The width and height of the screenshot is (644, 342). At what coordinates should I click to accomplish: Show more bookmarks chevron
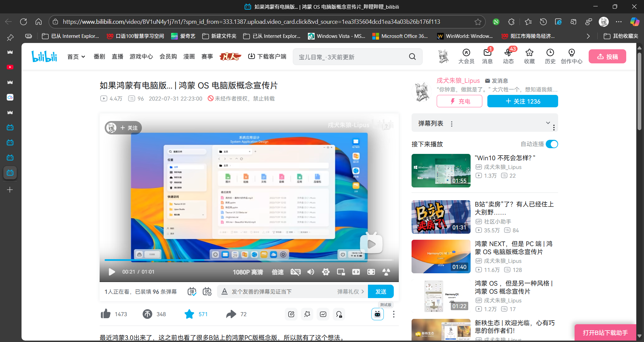tap(588, 36)
